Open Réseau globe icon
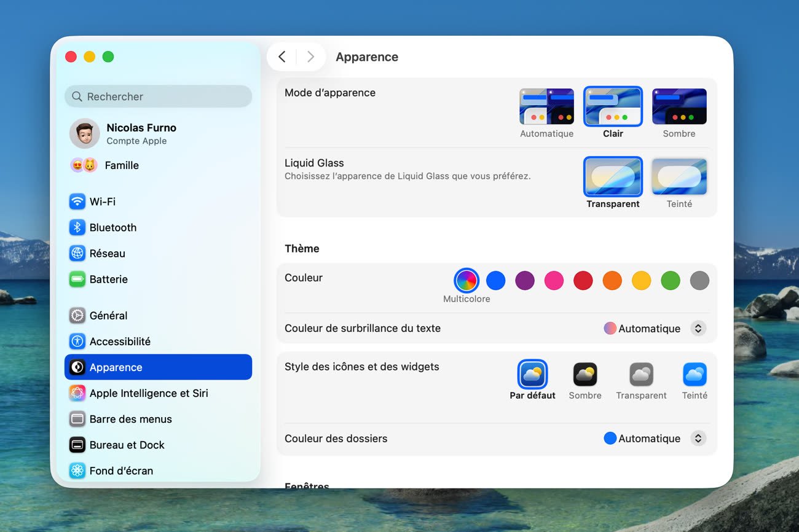 pos(77,253)
